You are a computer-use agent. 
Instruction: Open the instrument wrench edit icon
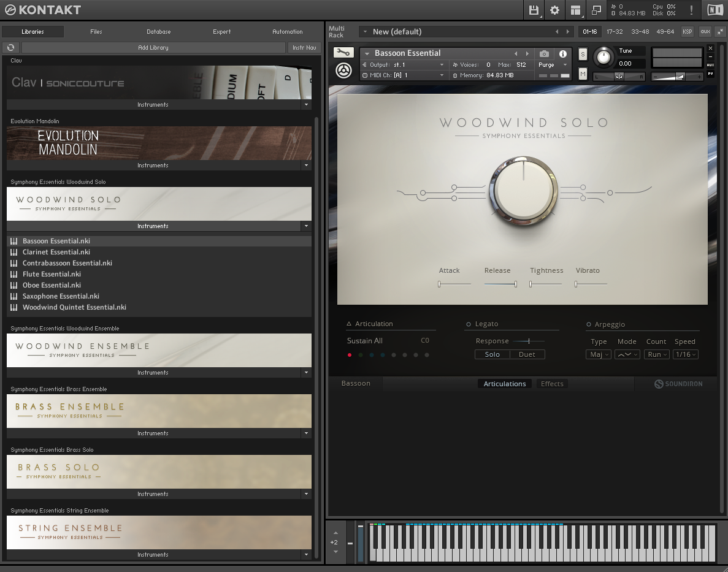click(x=343, y=53)
